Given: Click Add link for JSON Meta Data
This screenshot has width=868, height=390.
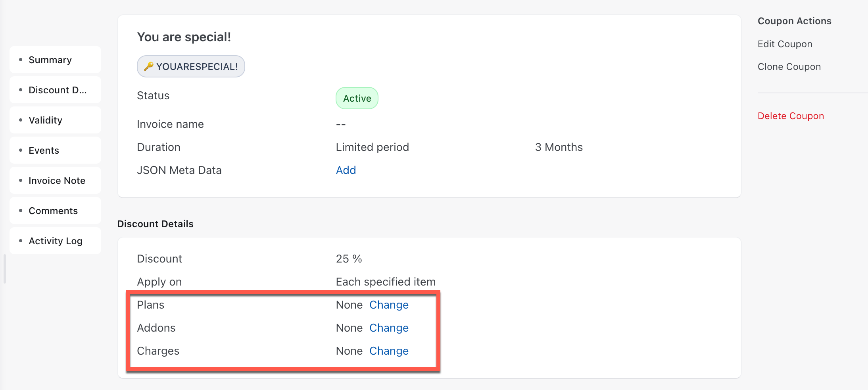Looking at the screenshot, I should 346,170.
